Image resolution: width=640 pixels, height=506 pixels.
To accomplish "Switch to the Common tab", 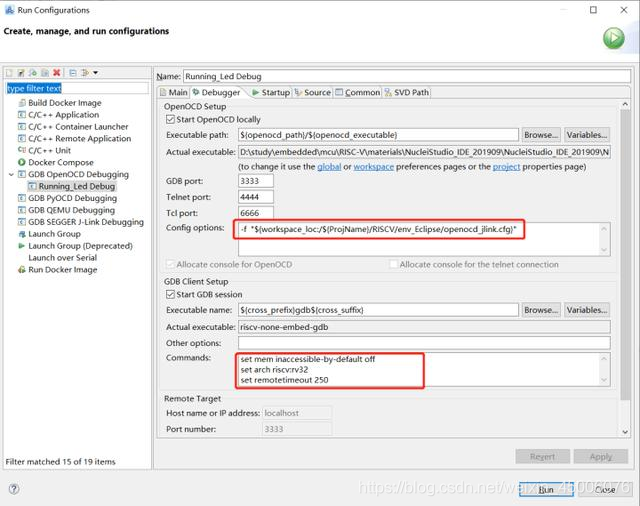I will pyautogui.click(x=358, y=93).
